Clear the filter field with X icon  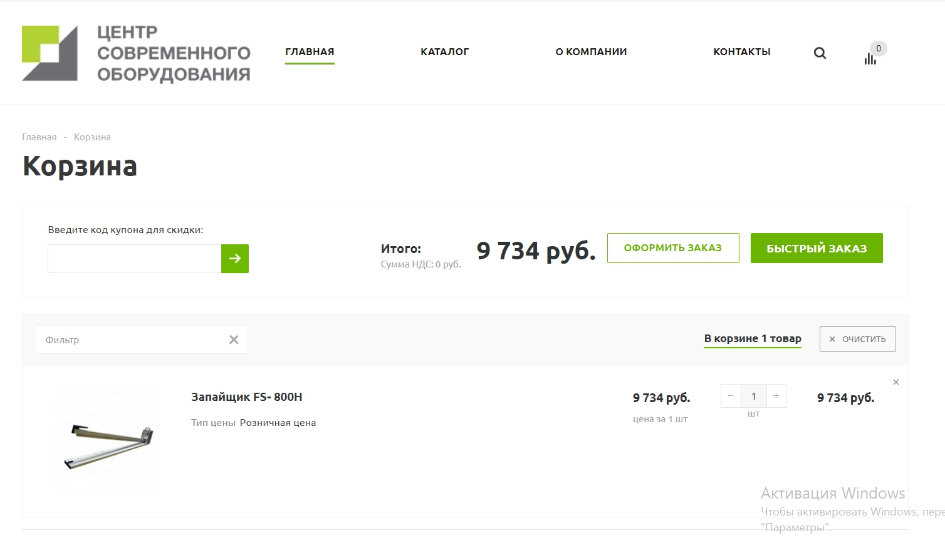click(234, 340)
